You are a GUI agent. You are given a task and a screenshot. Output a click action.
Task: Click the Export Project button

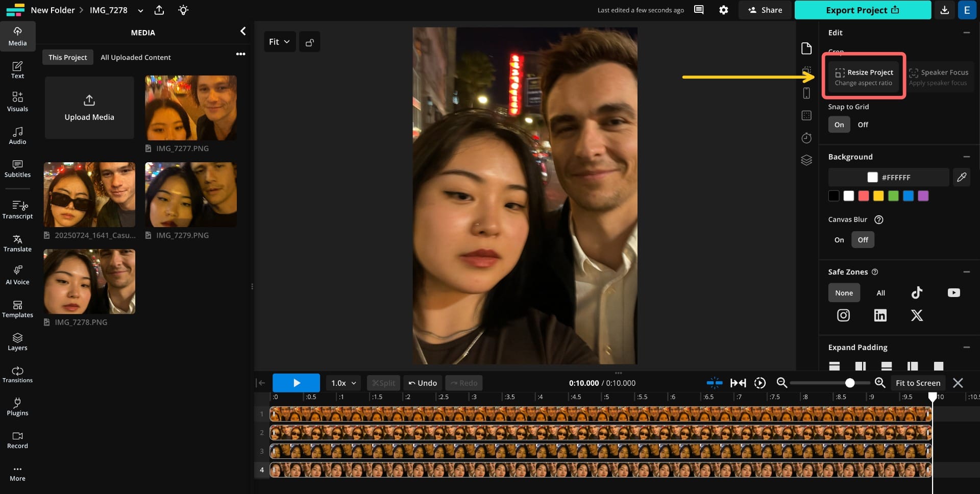point(862,10)
